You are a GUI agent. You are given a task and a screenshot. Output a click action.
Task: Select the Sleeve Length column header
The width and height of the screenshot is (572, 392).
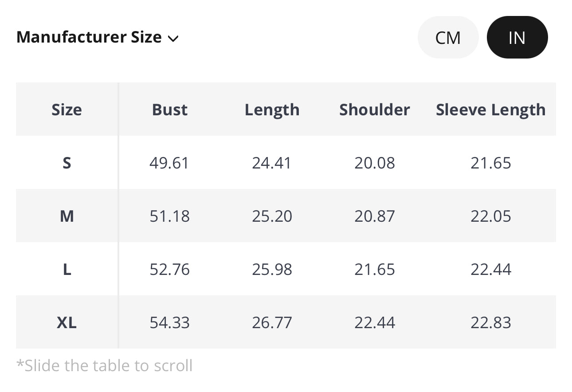[490, 110]
